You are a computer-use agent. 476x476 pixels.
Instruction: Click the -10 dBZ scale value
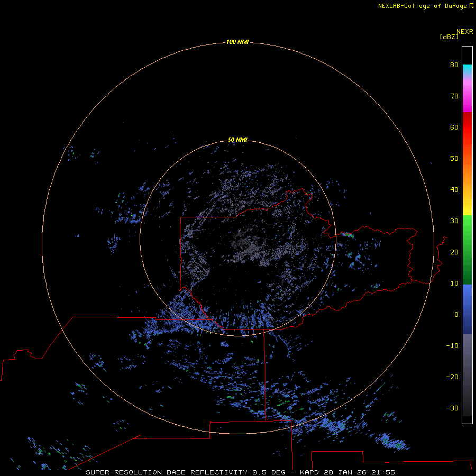tap(452, 346)
